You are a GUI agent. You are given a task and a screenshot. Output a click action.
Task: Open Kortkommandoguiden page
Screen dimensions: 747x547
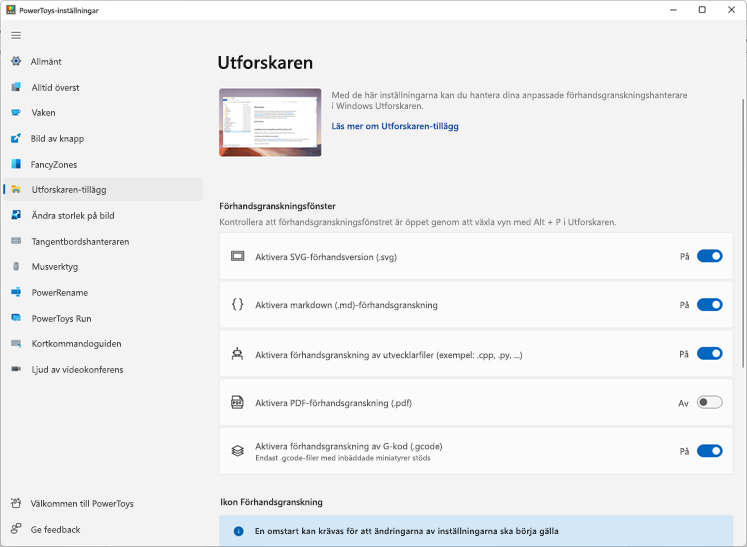pyautogui.click(x=103, y=344)
